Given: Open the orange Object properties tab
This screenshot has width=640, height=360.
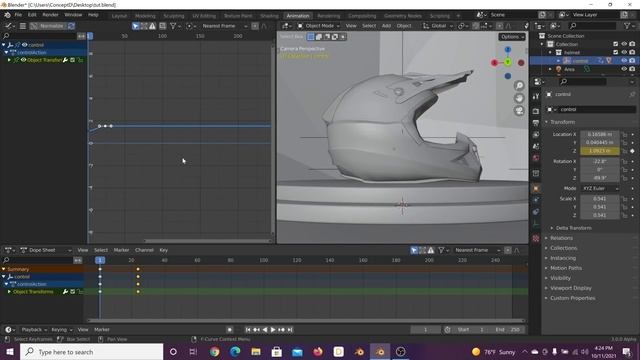Looking at the screenshot, I should [x=536, y=189].
